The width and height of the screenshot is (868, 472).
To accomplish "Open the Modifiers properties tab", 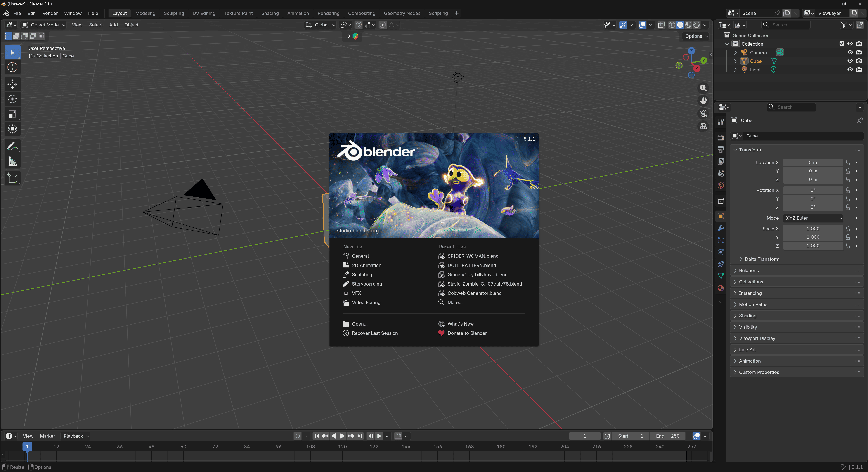I will coord(721,228).
